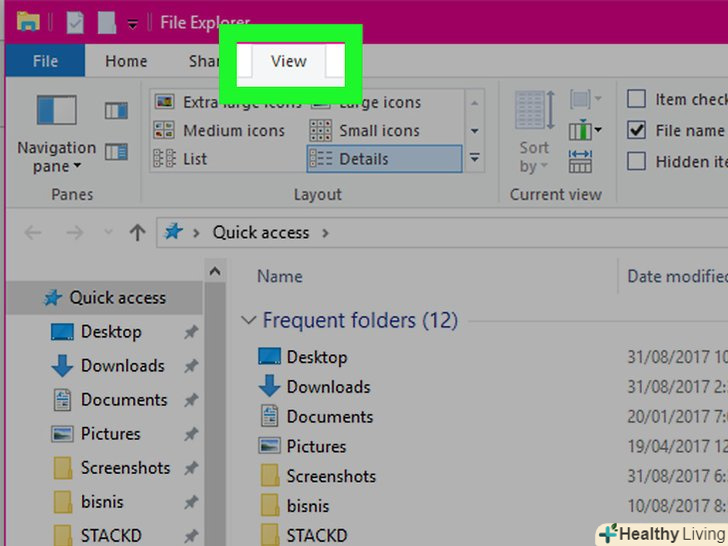Click pin icon next to sidebar Downloads
Viewport: 728px width, 546px height.
(x=191, y=366)
